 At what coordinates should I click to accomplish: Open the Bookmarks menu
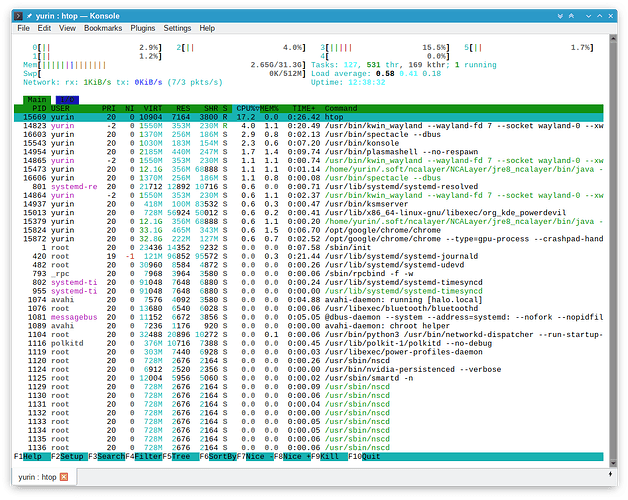104,28
